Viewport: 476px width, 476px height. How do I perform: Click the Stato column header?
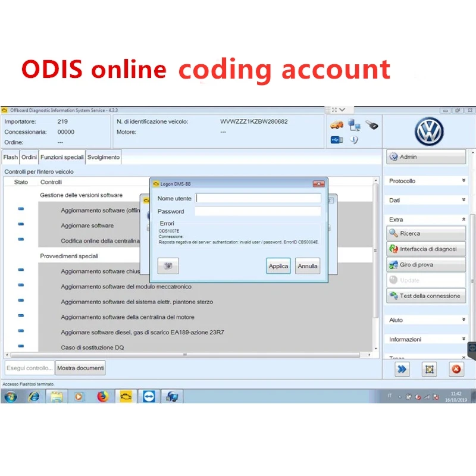tap(21, 182)
